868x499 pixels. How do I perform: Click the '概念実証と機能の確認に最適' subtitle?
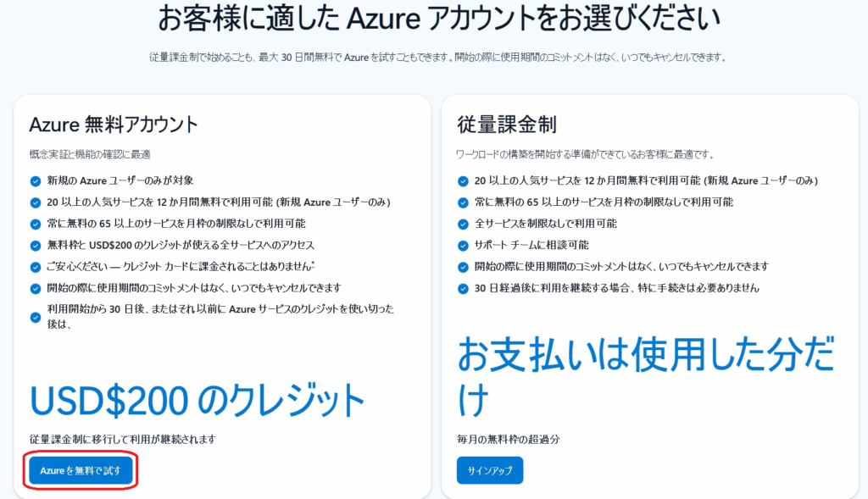coord(90,154)
